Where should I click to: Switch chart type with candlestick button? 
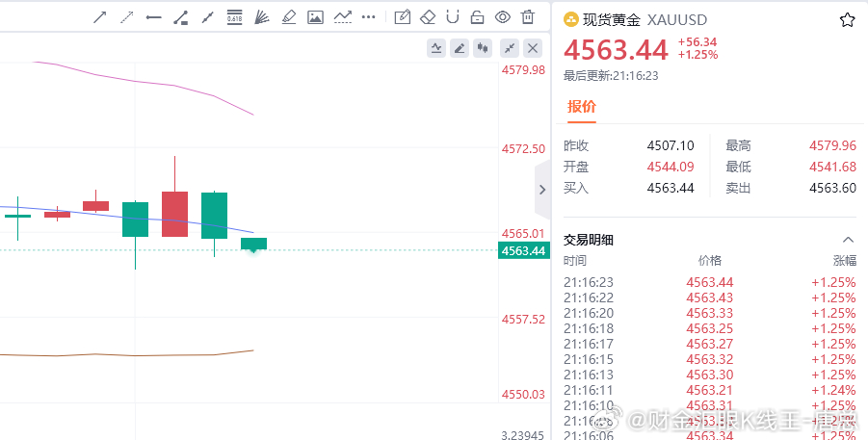pos(483,49)
